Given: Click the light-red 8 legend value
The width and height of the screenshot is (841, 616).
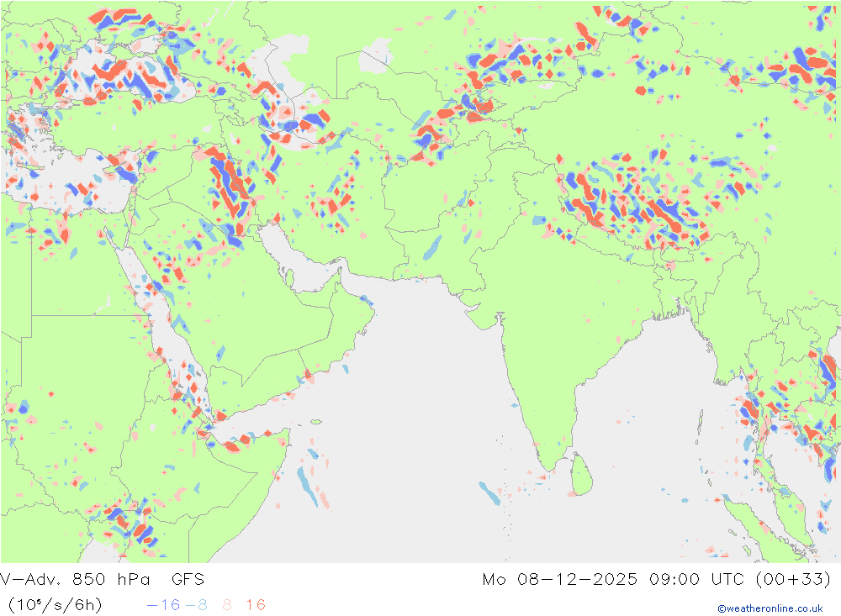Looking at the screenshot, I should click(227, 605).
